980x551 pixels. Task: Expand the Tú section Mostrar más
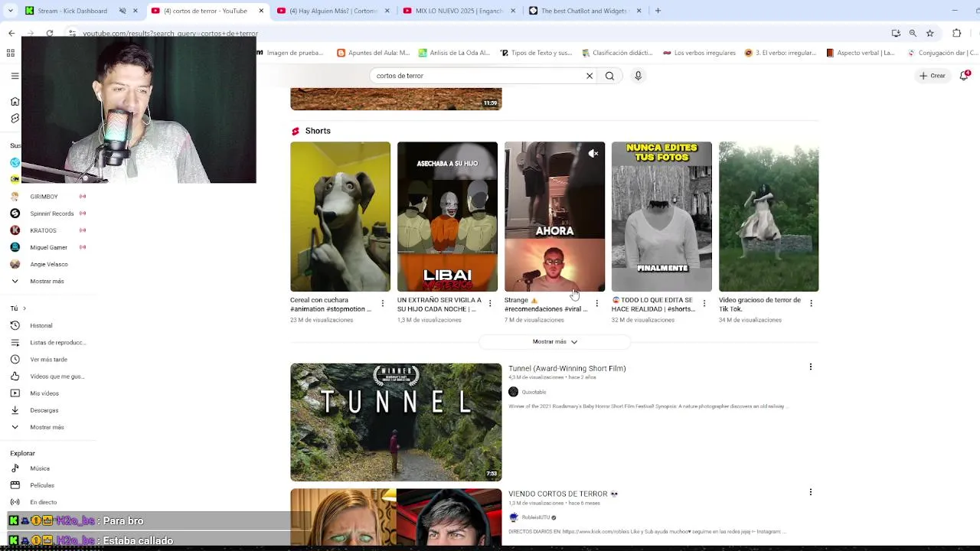(x=47, y=427)
